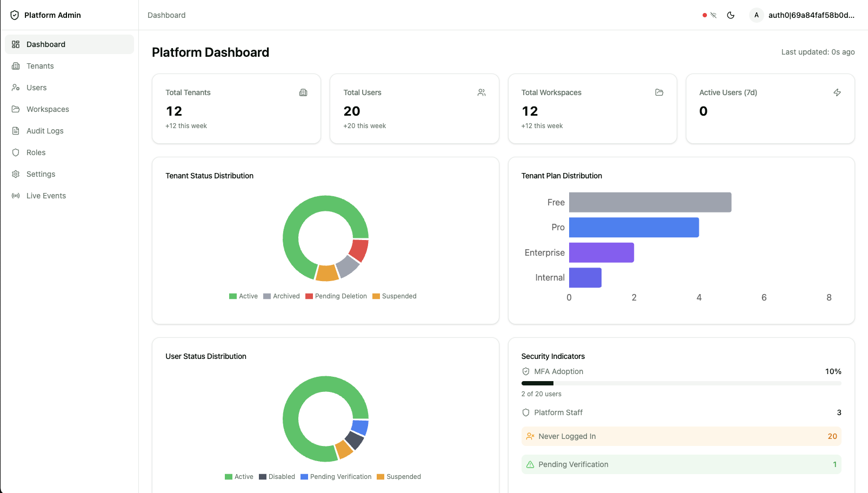Select the Audit Logs document icon
This screenshot has height=493, width=868.
click(16, 131)
